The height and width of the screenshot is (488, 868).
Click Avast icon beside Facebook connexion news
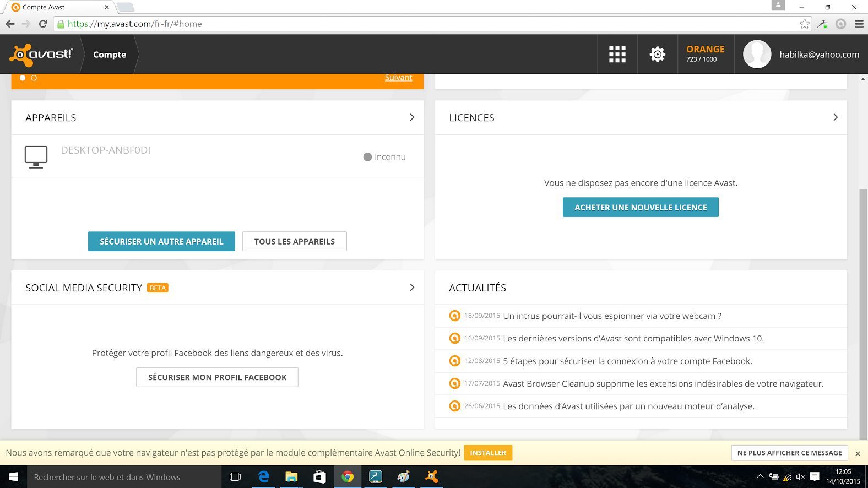coord(454,361)
